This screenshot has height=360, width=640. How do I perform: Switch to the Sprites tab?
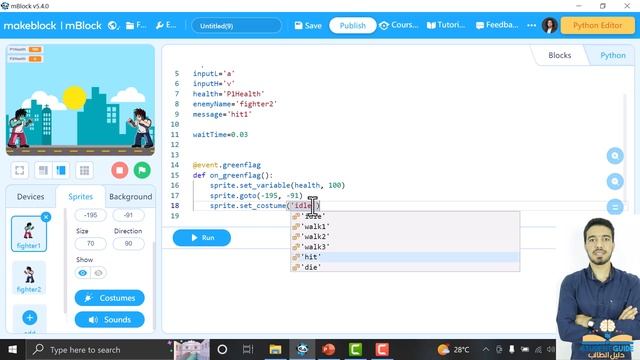pyautogui.click(x=80, y=197)
